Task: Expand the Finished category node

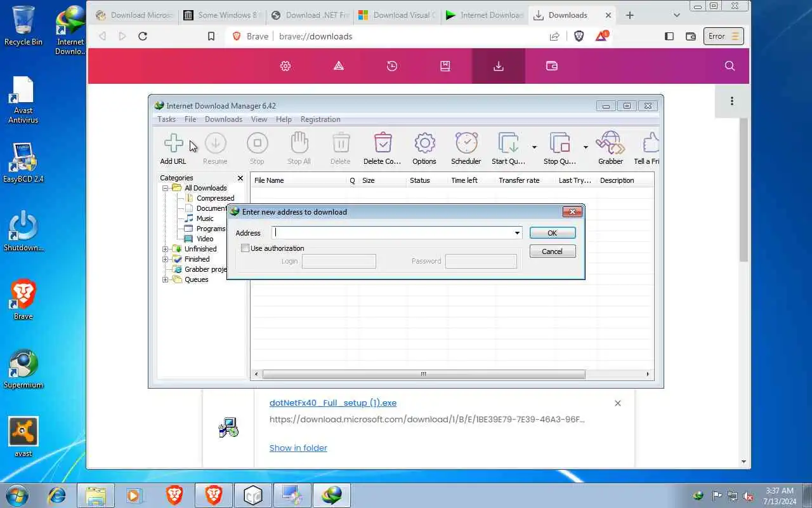Action: [x=166, y=259]
